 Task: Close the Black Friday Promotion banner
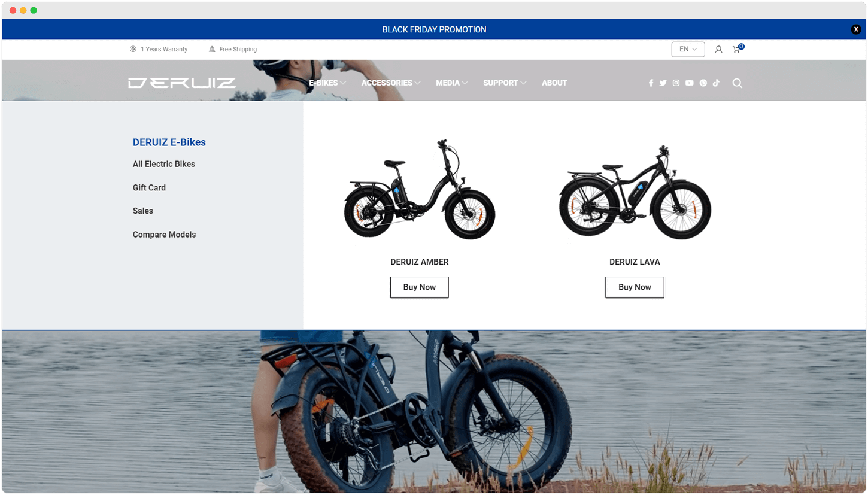click(x=856, y=29)
